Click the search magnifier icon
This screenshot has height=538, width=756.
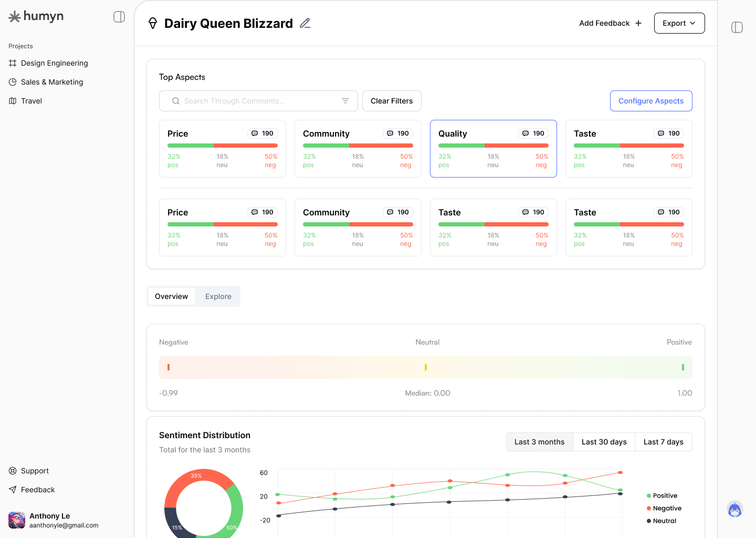pyautogui.click(x=176, y=101)
